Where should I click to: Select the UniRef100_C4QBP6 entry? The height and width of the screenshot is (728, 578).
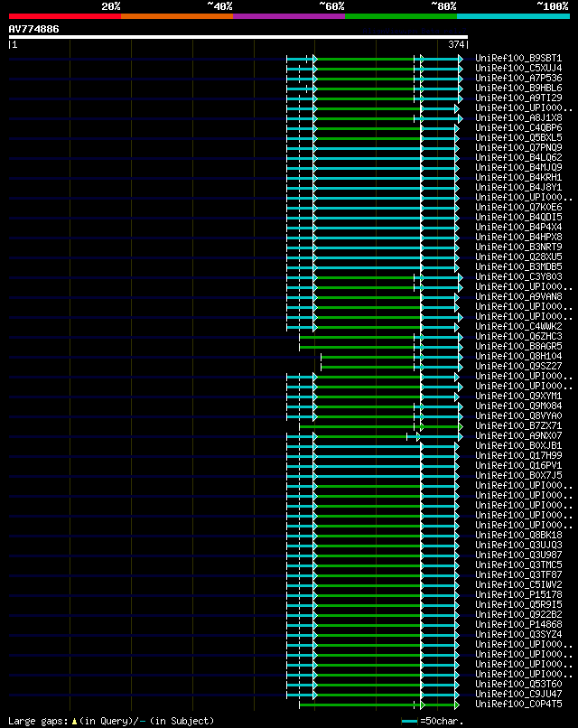[x=518, y=127]
